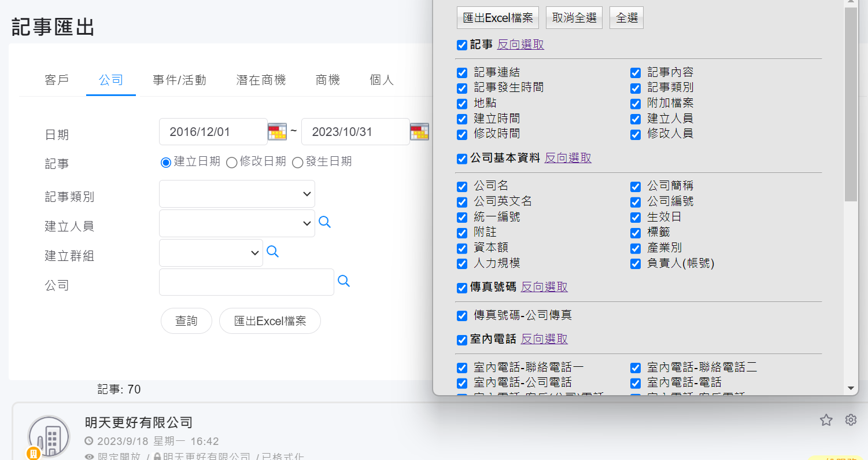Open the 建立人員 dropdown list
The height and width of the screenshot is (460, 868).
[x=237, y=223]
